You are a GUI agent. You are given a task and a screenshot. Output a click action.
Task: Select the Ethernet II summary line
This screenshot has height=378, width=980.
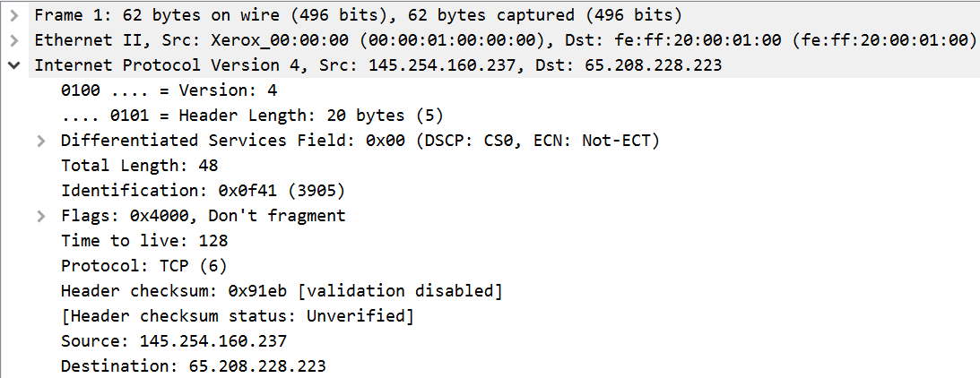pyautogui.click(x=505, y=40)
